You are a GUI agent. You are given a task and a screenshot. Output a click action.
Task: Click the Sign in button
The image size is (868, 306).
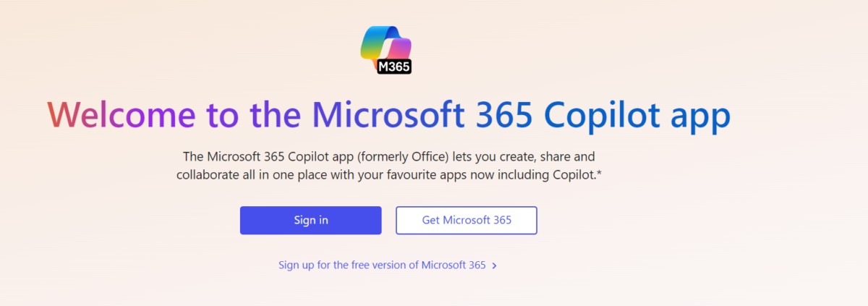pos(310,221)
